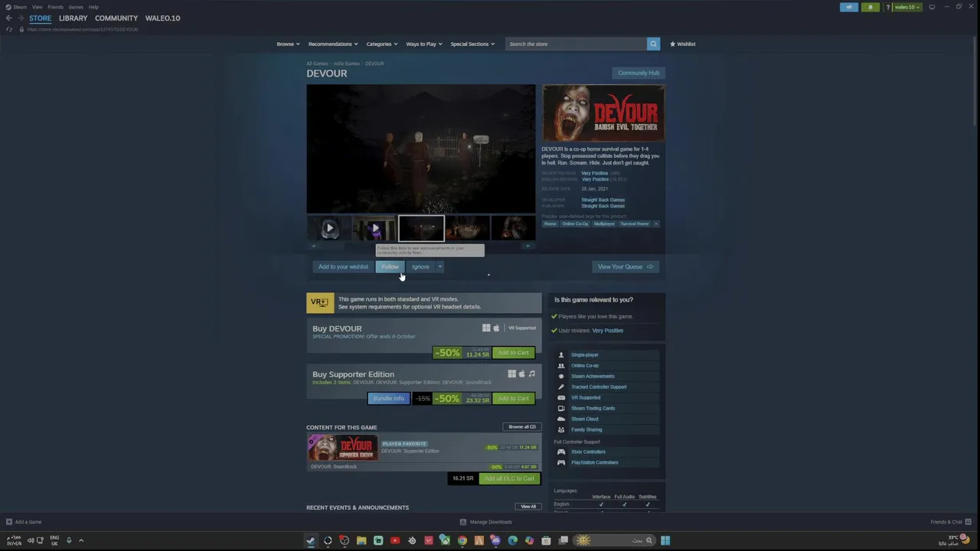Screen dimensions: 980x551
Task: Click the Horror tag
Action: tap(550, 223)
